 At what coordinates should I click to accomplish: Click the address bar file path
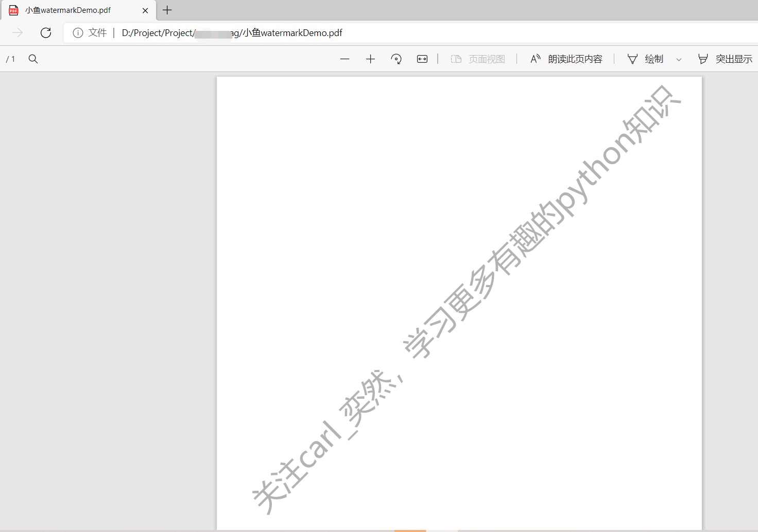tap(232, 32)
